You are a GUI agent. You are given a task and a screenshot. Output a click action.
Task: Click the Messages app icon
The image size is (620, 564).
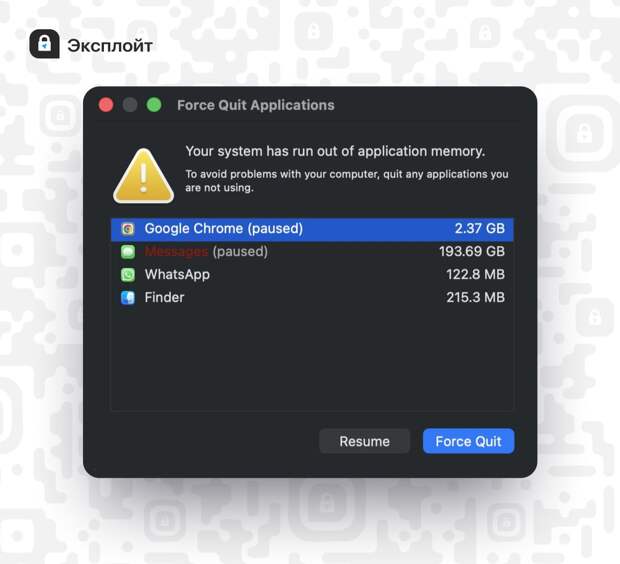(128, 252)
